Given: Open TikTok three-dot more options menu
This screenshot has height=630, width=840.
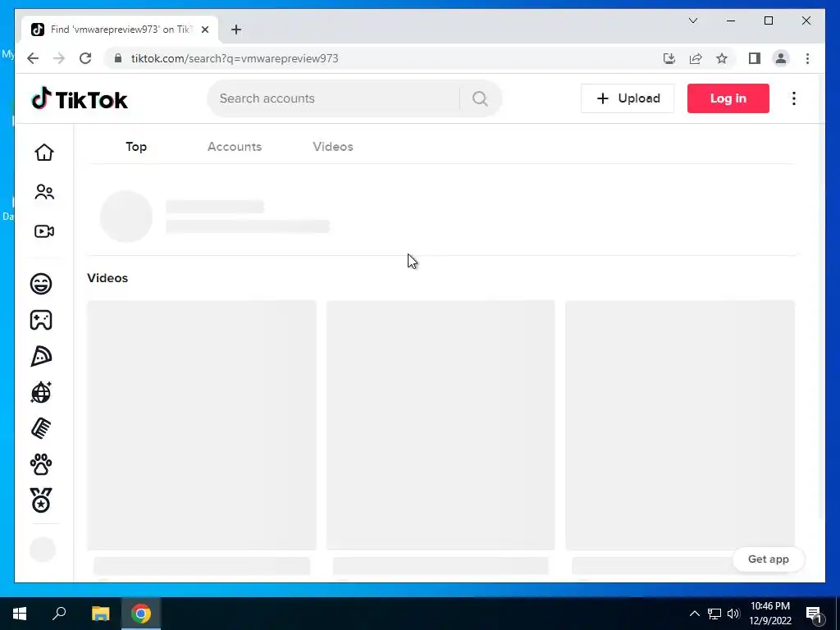Looking at the screenshot, I should [794, 98].
